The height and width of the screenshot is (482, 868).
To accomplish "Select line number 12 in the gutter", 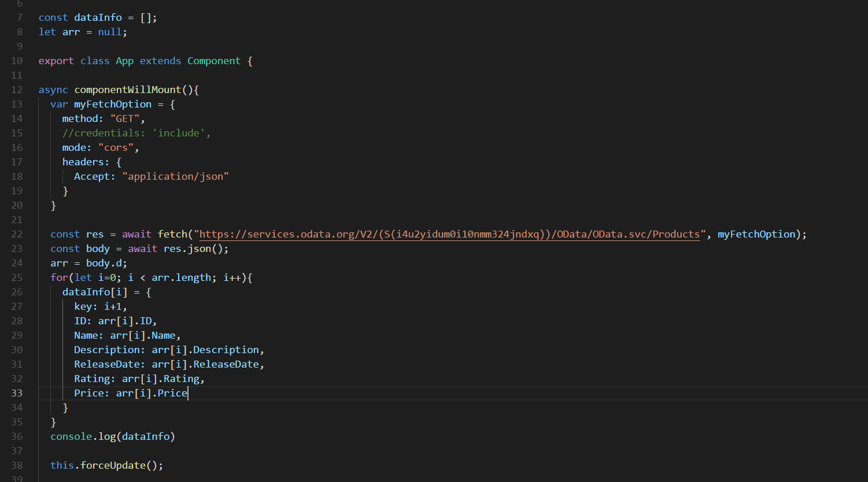I will [x=17, y=90].
